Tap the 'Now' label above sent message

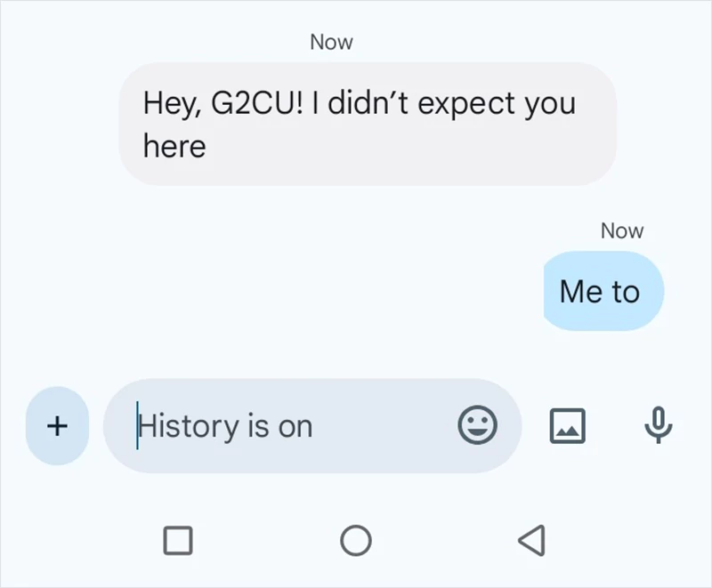click(622, 230)
